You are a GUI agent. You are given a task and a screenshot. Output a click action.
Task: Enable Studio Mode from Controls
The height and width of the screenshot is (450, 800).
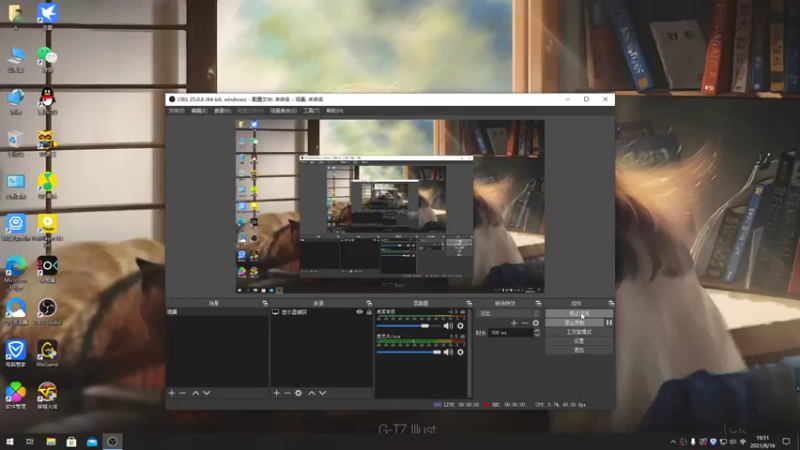pyautogui.click(x=579, y=332)
